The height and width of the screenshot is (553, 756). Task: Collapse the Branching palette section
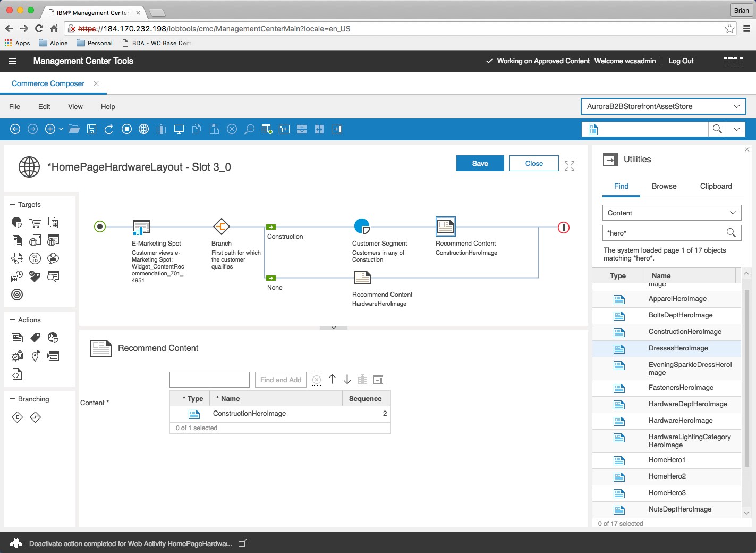coord(12,399)
